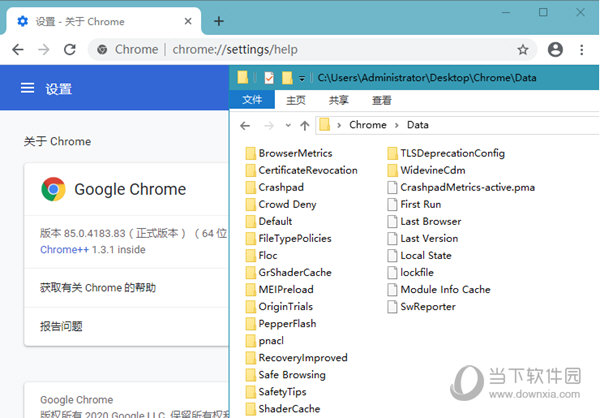The image size is (600, 418).
Task: Select the TLSDeprecationConfig folder
Action: coord(446,153)
